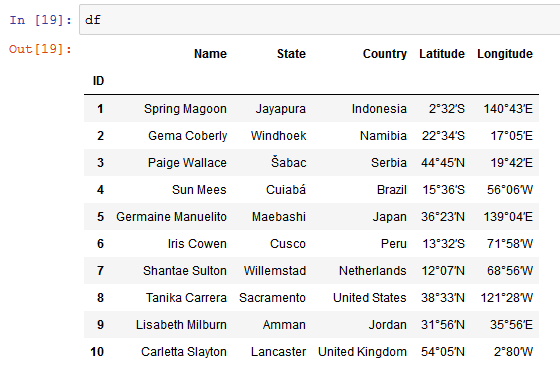This screenshot has width=560, height=372.
Task: Click the row index 10
Action: click(97, 352)
